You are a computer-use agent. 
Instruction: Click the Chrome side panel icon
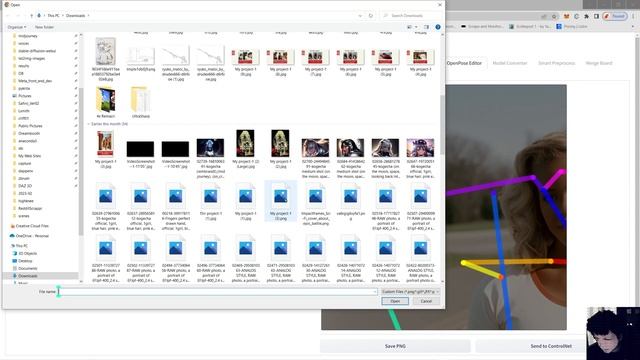(596, 16)
